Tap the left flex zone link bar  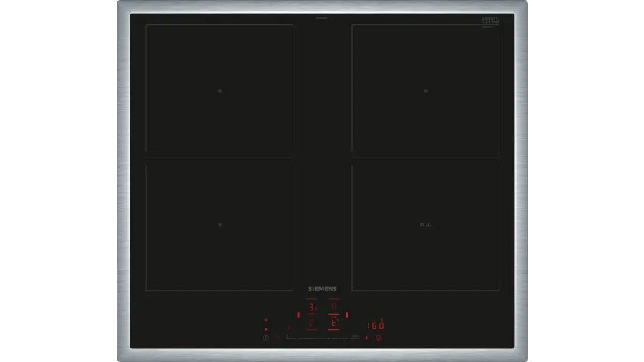point(298,314)
